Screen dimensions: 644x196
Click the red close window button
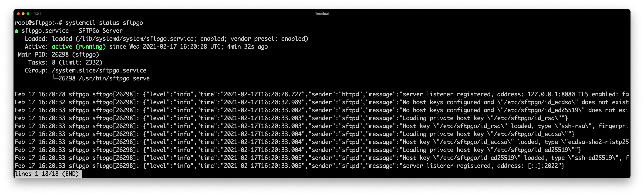(18, 14)
